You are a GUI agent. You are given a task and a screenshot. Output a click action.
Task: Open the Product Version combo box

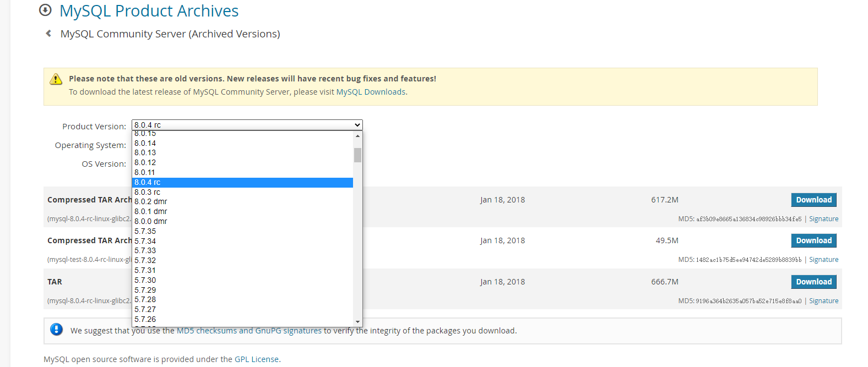(247, 125)
